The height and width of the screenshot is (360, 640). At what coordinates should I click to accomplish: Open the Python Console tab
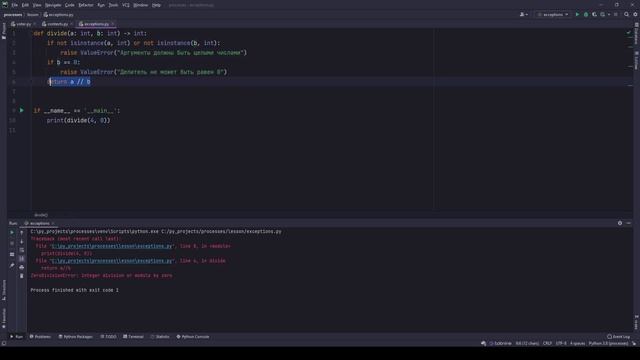coord(193,337)
